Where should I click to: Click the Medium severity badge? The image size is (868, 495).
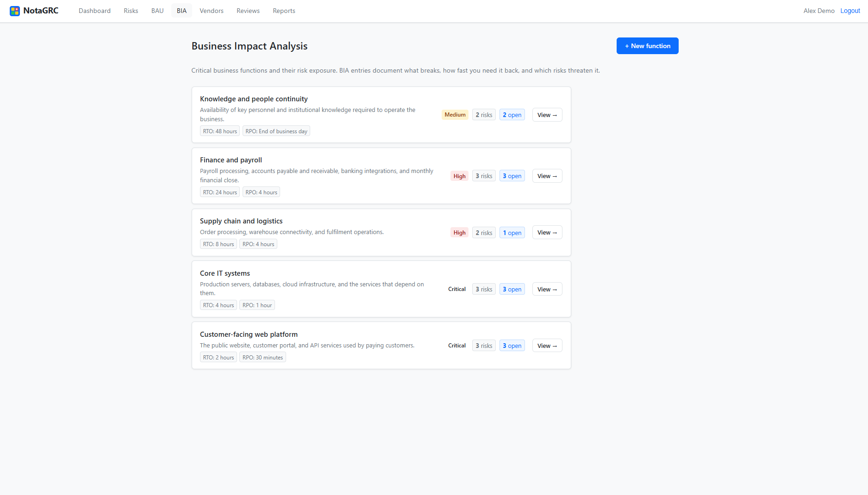point(455,115)
